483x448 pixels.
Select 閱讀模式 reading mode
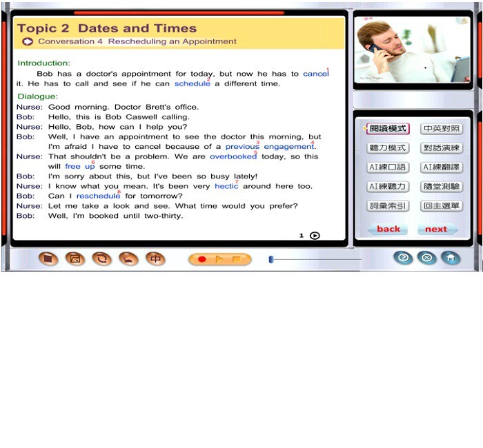pyautogui.click(x=388, y=129)
